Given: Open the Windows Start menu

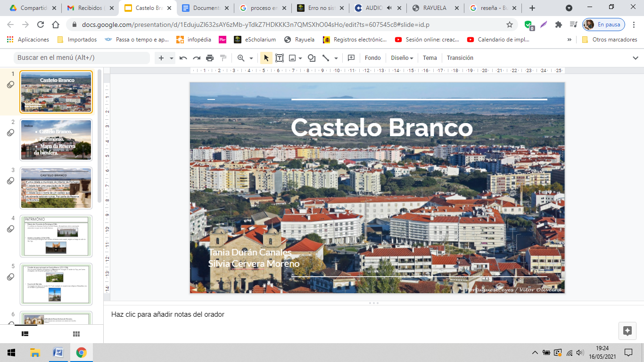Looking at the screenshot, I should [11, 353].
